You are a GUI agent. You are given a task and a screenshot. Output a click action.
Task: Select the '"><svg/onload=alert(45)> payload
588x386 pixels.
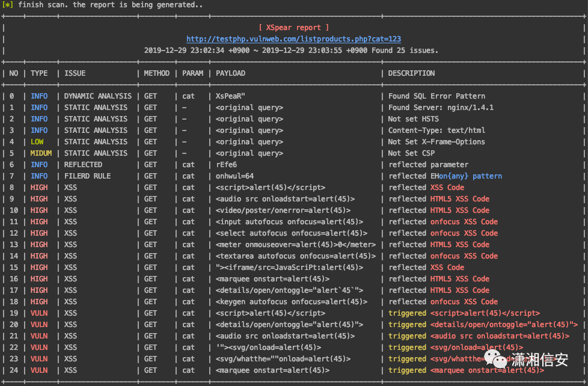click(268, 348)
